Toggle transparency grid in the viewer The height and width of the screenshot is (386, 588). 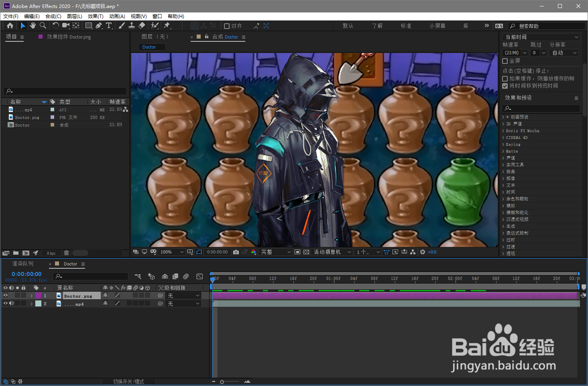pyautogui.click(x=306, y=252)
